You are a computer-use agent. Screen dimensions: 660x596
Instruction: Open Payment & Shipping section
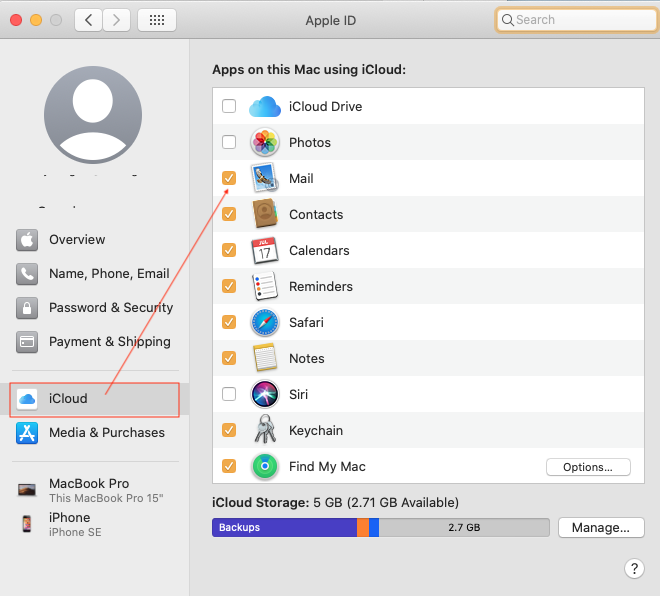(x=95, y=342)
